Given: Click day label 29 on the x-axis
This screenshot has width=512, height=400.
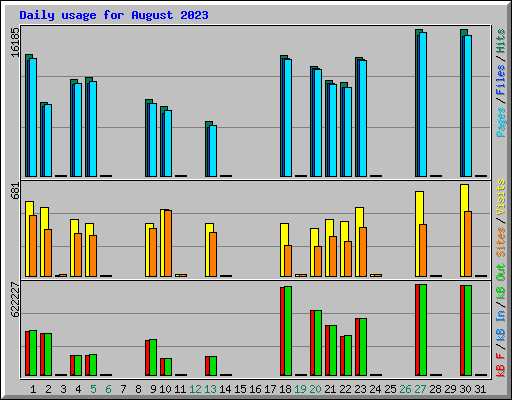Looking at the screenshot, I should tap(450, 389).
